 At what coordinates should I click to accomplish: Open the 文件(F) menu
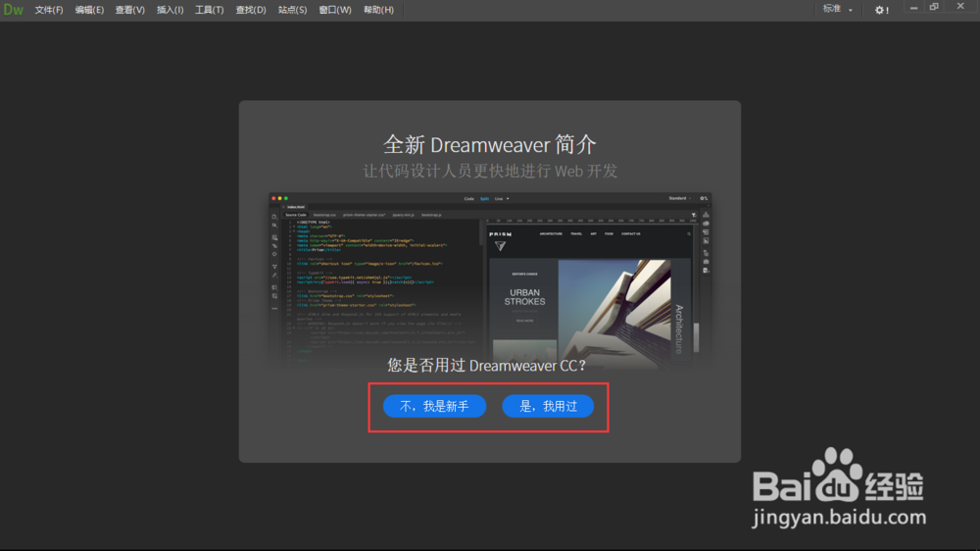point(49,10)
